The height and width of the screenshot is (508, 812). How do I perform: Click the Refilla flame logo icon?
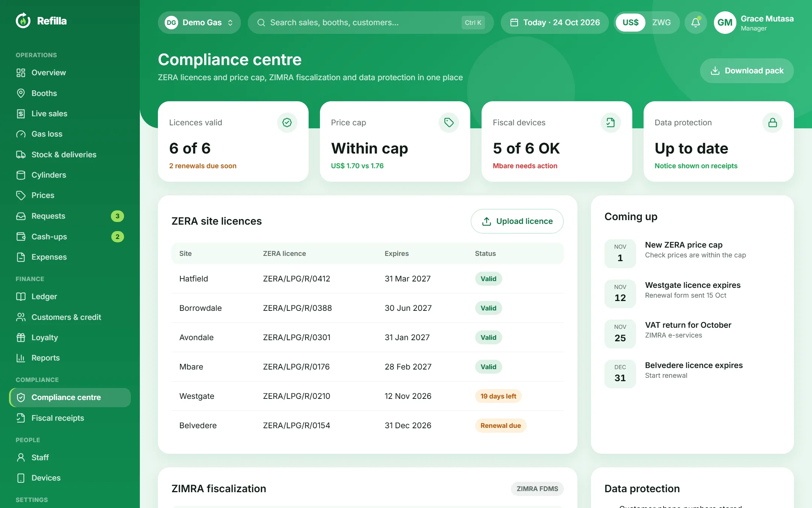tap(23, 21)
